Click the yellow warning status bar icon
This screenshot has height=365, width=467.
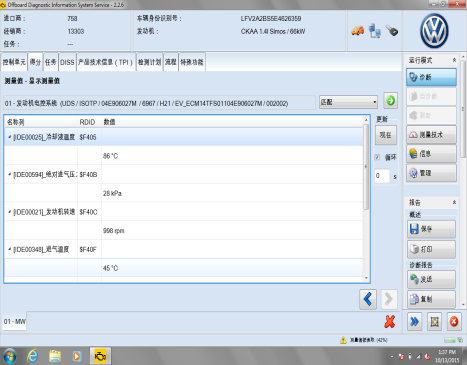click(x=343, y=340)
